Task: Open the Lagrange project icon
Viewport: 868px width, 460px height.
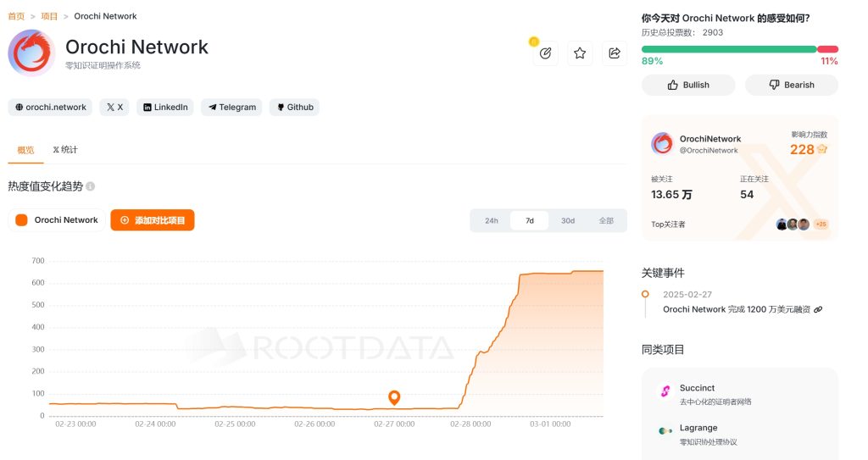Action: point(665,430)
